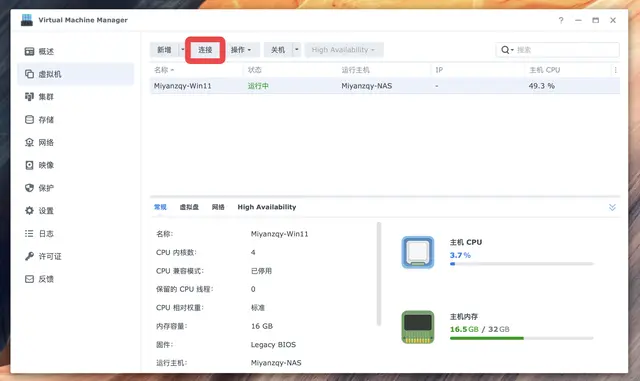
Task: Click the help question mark icon
Action: 561,20
